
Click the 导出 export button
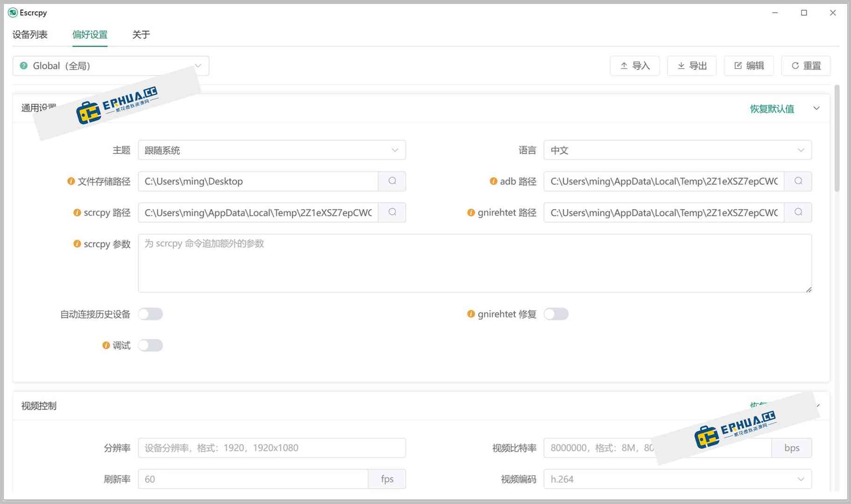pyautogui.click(x=692, y=66)
